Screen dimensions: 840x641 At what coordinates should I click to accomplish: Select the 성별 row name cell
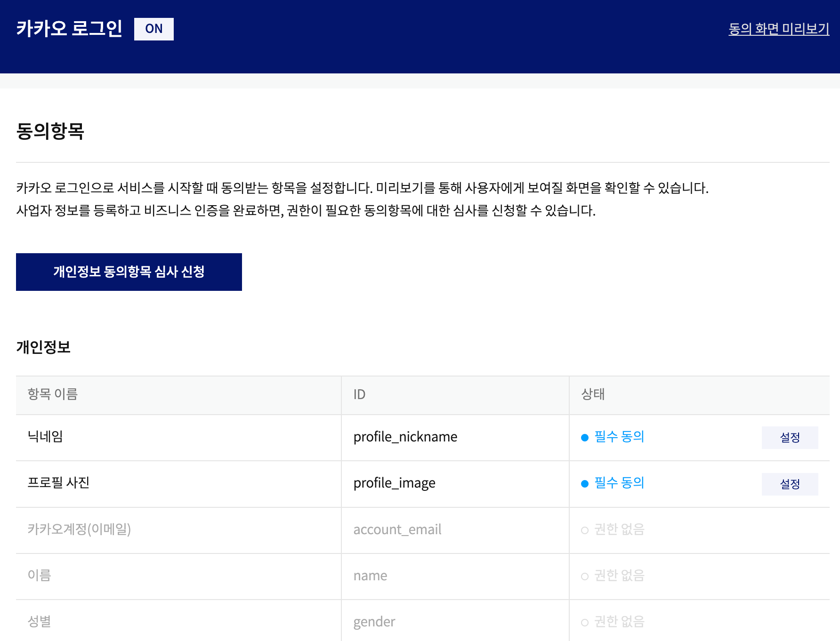tap(178, 621)
